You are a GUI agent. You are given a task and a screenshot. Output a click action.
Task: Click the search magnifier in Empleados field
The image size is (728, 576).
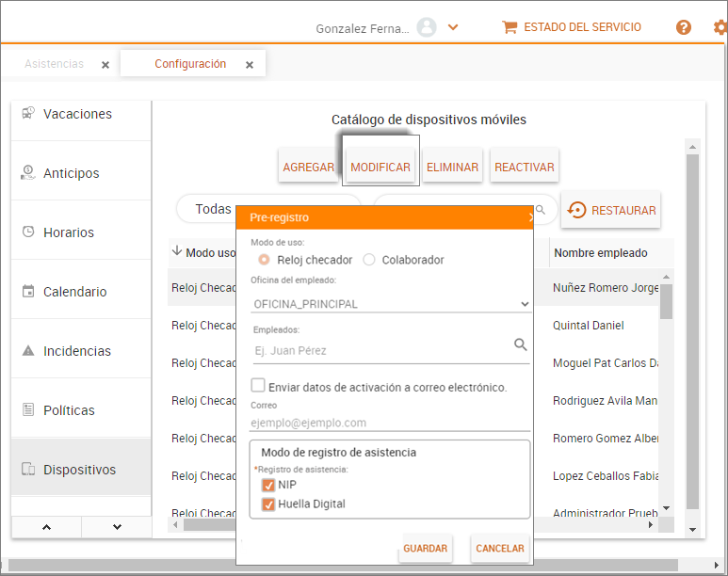click(521, 345)
